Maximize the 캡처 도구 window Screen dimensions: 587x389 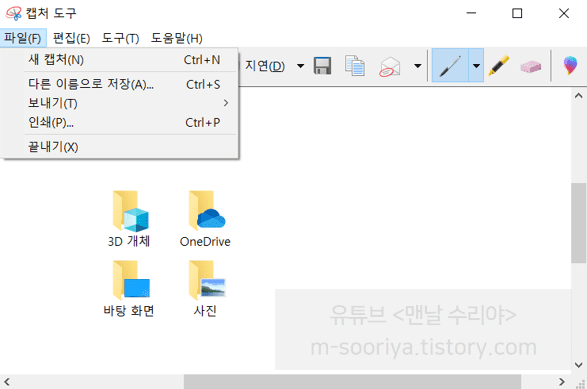[x=517, y=13]
